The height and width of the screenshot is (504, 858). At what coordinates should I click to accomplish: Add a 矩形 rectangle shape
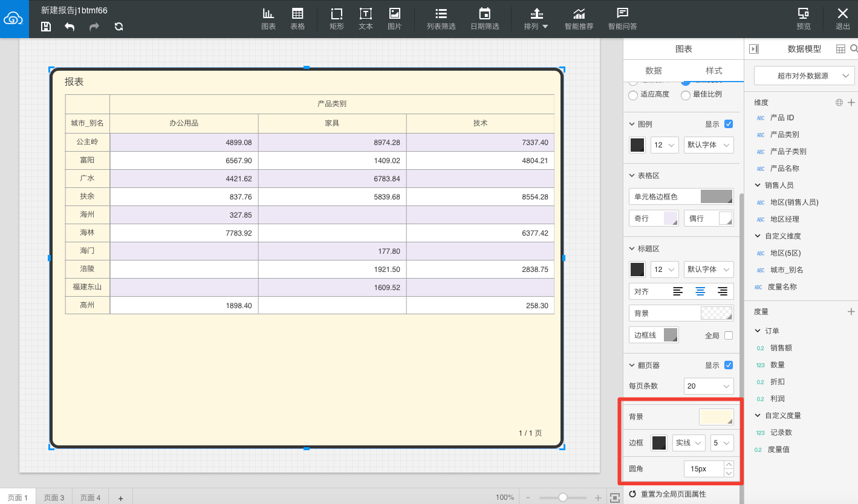[337, 19]
